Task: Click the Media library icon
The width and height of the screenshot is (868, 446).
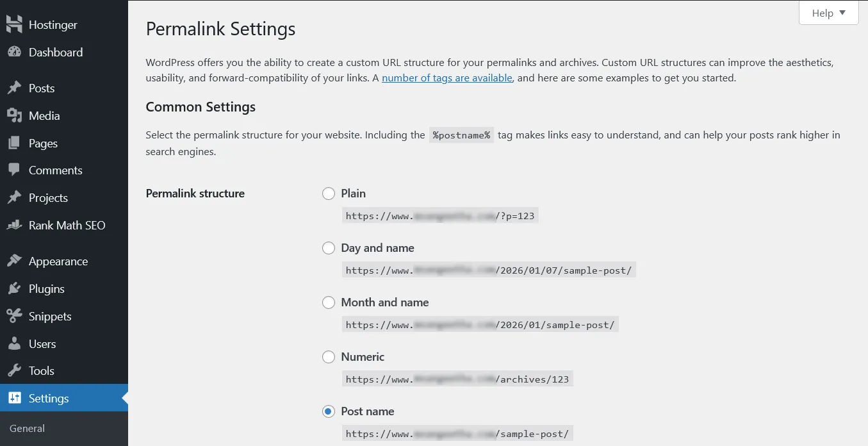Action: [x=14, y=115]
